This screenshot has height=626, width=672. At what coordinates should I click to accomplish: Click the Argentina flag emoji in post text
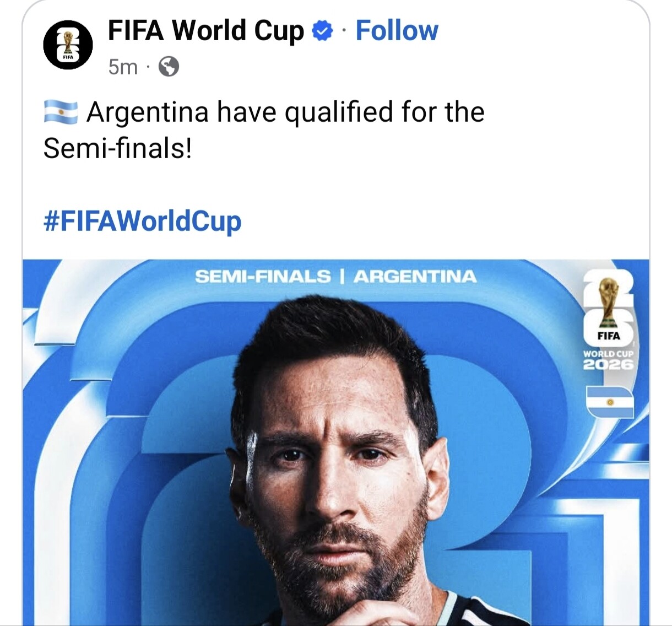60,112
